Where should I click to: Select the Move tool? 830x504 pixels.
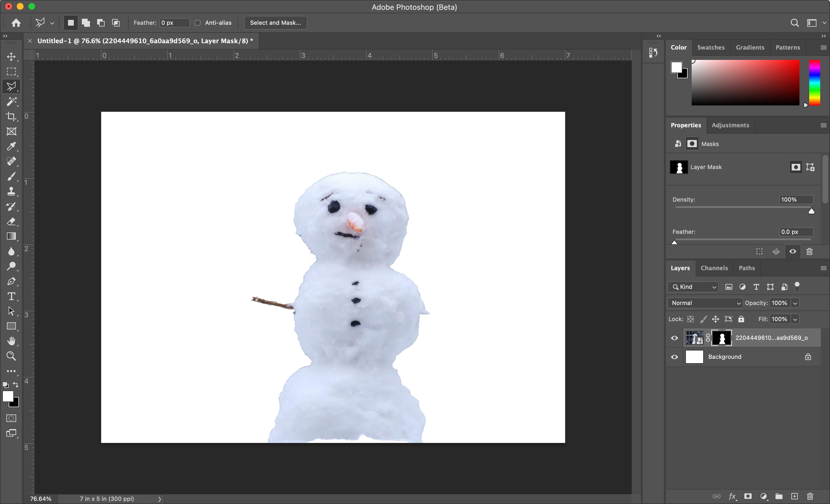pyautogui.click(x=12, y=56)
